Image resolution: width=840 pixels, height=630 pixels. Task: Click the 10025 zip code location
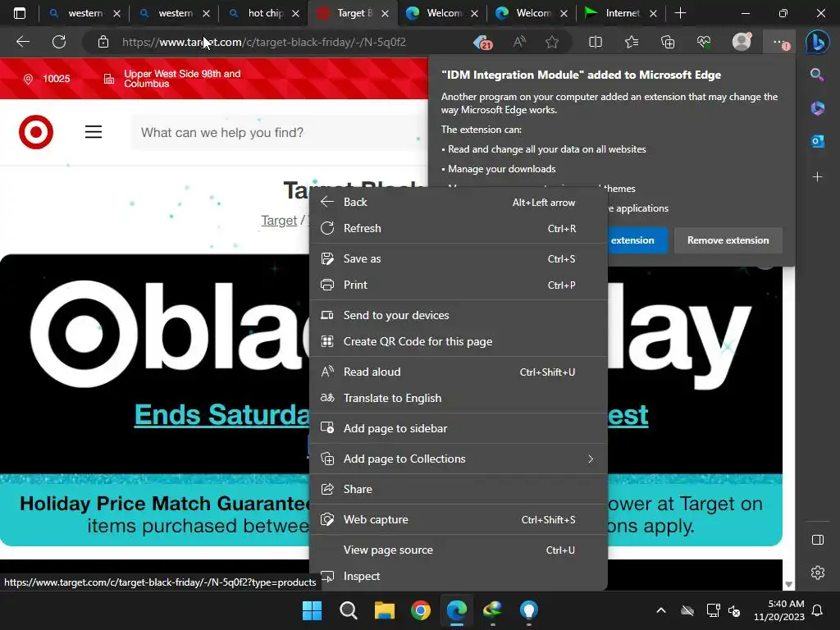click(x=47, y=79)
